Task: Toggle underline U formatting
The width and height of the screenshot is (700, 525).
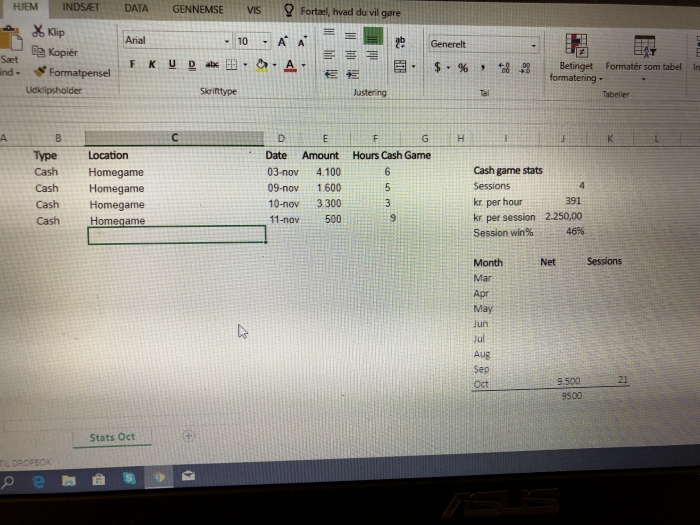Action: click(x=172, y=64)
